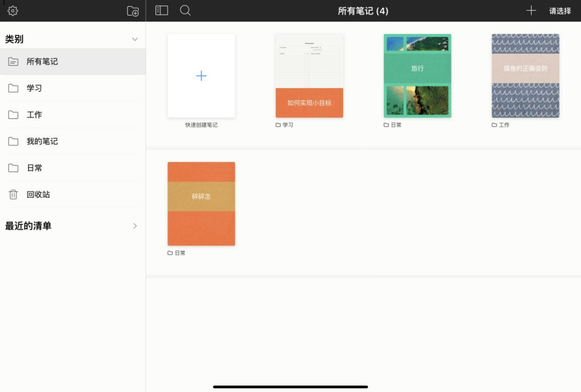The height and width of the screenshot is (392, 581).
Task: Tap the home indicator bar at bottom
Action: click(290, 386)
